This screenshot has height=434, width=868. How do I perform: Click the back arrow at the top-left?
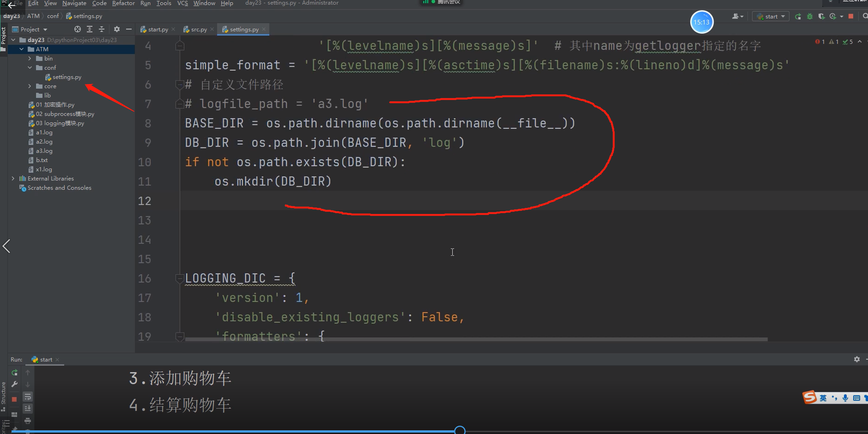pos(12,6)
